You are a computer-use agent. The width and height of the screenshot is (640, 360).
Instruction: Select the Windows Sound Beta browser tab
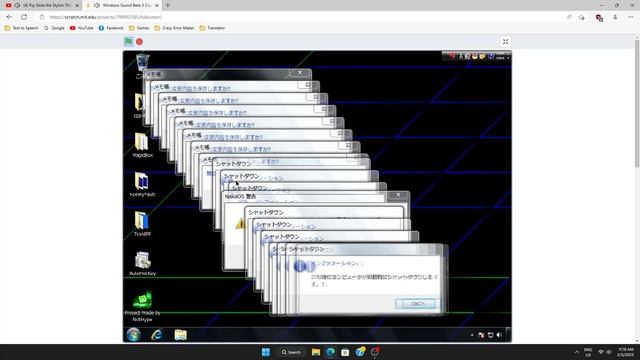(x=122, y=5)
